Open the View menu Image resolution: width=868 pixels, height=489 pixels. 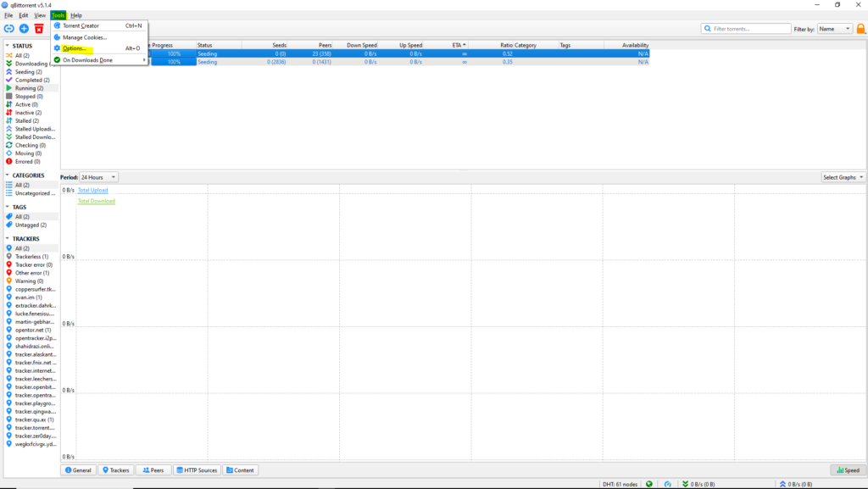[40, 15]
